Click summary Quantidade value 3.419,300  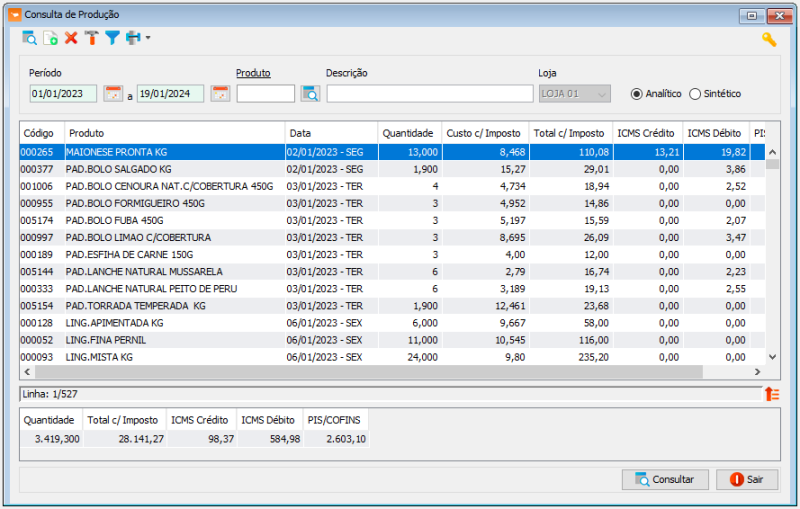click(x=57, y=439)
